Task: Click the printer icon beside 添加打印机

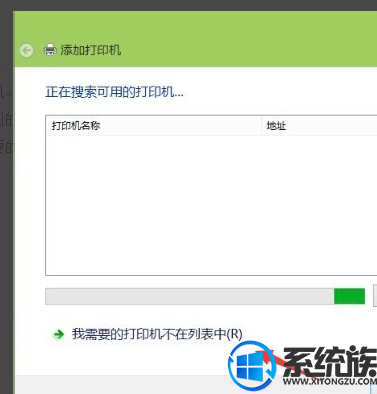Action: [x=50, y=50]
